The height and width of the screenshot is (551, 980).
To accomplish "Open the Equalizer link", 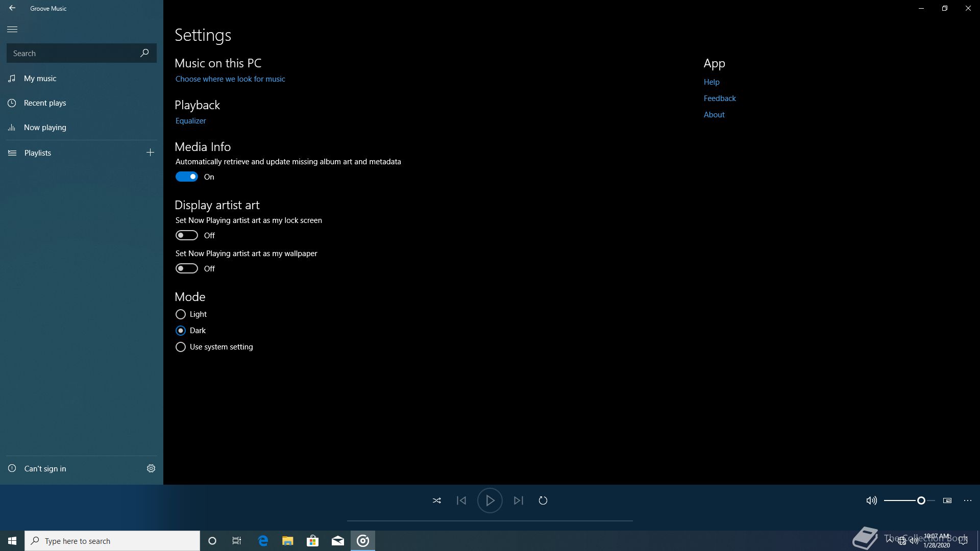I will [x=191, y=121].
